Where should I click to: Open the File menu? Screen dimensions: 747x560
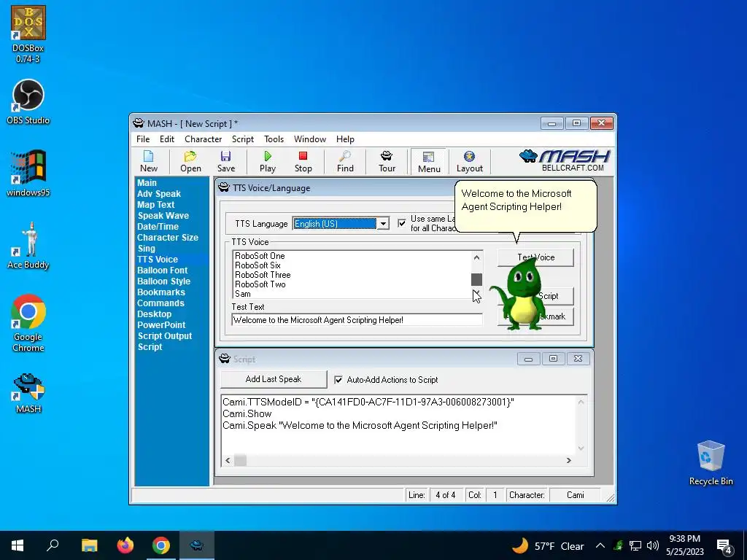point(143,139)
